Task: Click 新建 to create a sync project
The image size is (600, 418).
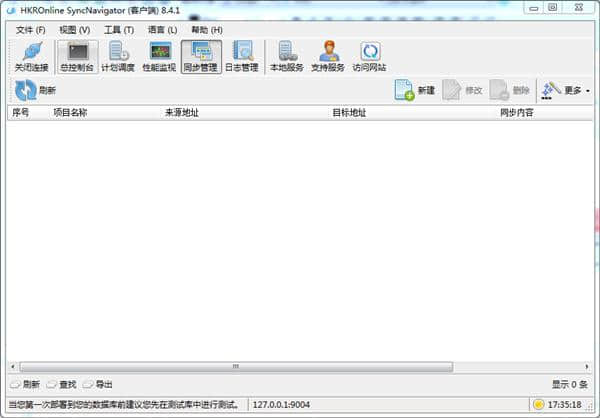Action: (415, 90)
